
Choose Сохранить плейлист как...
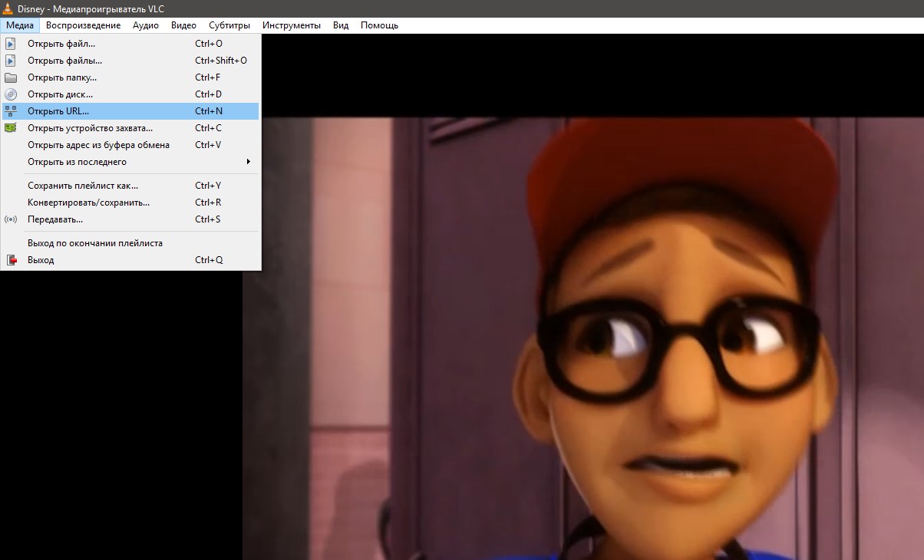coord(82,186)
